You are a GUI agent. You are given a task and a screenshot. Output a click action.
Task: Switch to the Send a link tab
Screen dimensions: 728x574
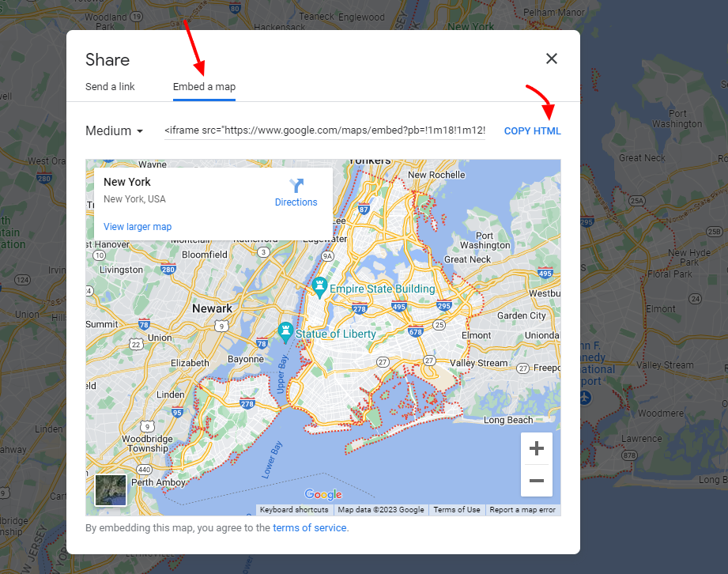110,87
